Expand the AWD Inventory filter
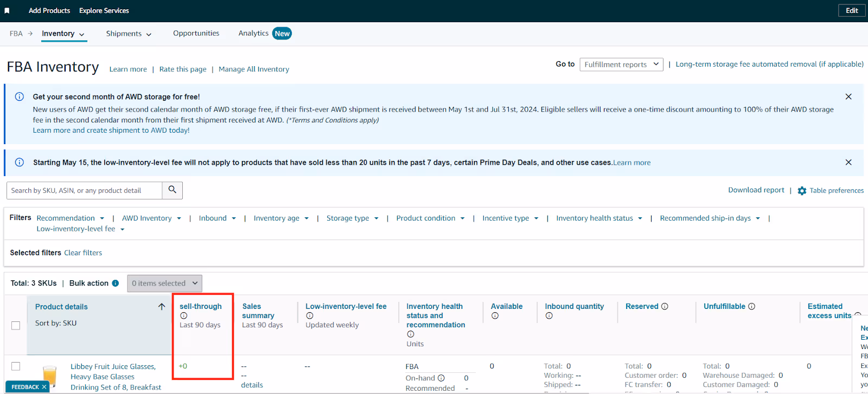 click(x=151, y=218)
